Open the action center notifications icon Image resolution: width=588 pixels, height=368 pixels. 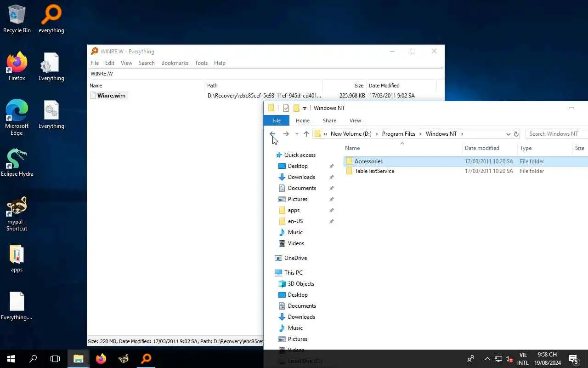tap(573, 359)
